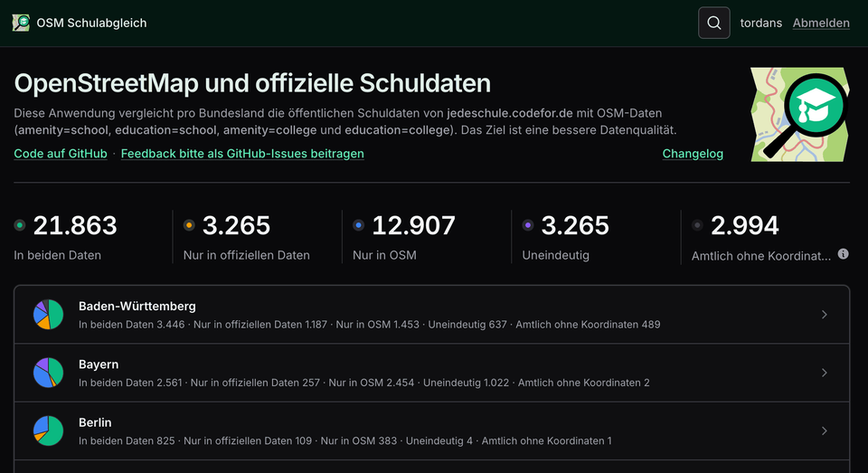Click the 21.863 In beiden Daten figure
868x473 pixels.
(x=75, y=225)
